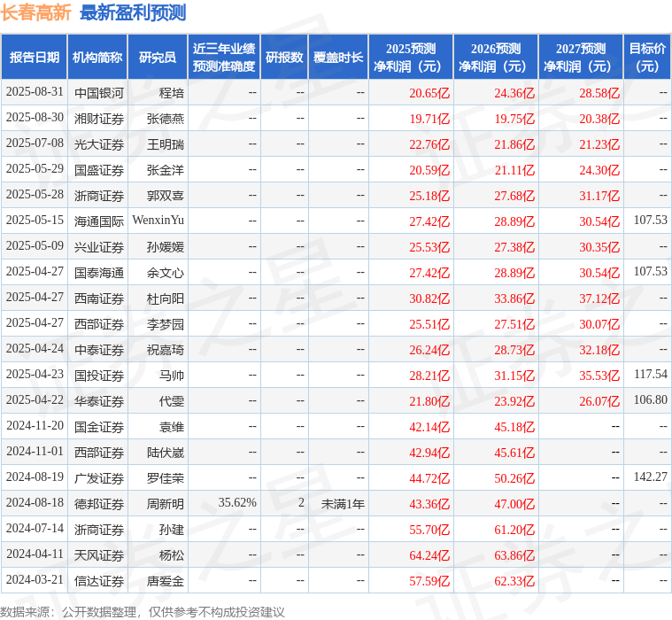This screenshot has height=620, width=672.
Task: Click the 长春高新 title text
Action: click(35, 12)
